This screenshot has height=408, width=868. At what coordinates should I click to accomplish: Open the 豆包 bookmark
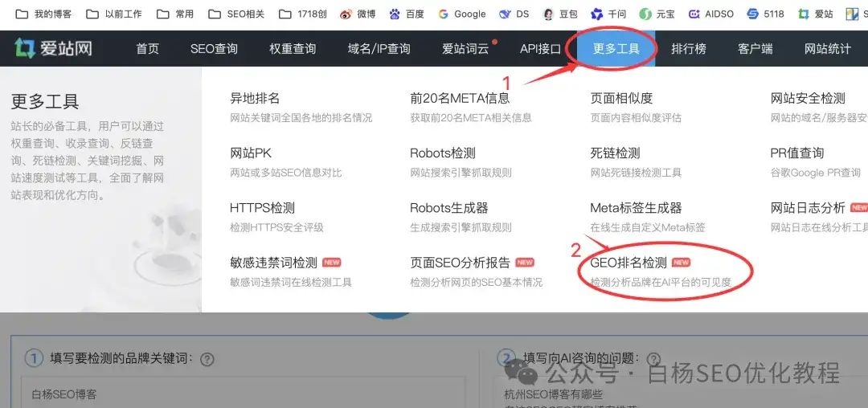pyautogui.click(x=559, y=14)
